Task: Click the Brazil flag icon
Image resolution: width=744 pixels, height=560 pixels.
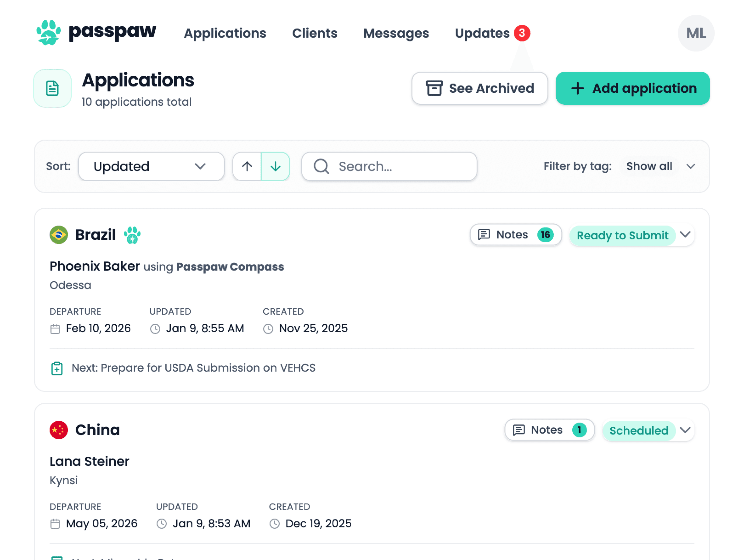Action: pos(59,235)
